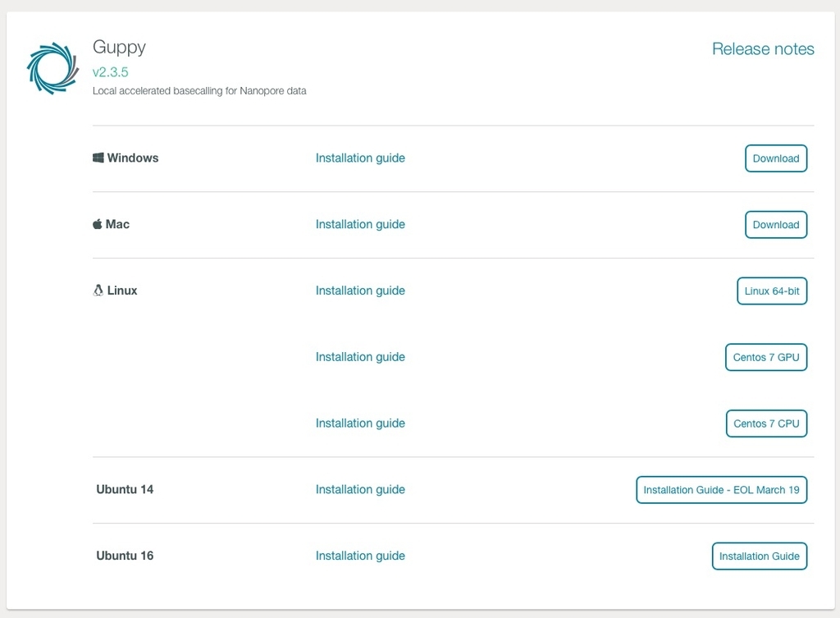Click the Windows platform label
The height and width of the screenshot is (618, 840).
click(x=133, y=158)
